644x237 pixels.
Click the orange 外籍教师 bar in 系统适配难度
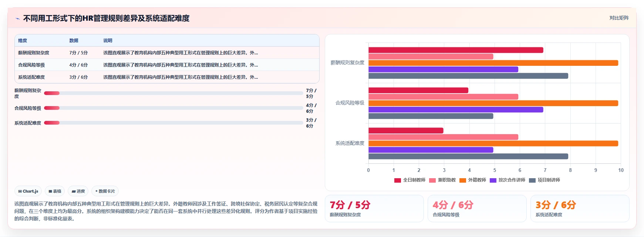493,143
